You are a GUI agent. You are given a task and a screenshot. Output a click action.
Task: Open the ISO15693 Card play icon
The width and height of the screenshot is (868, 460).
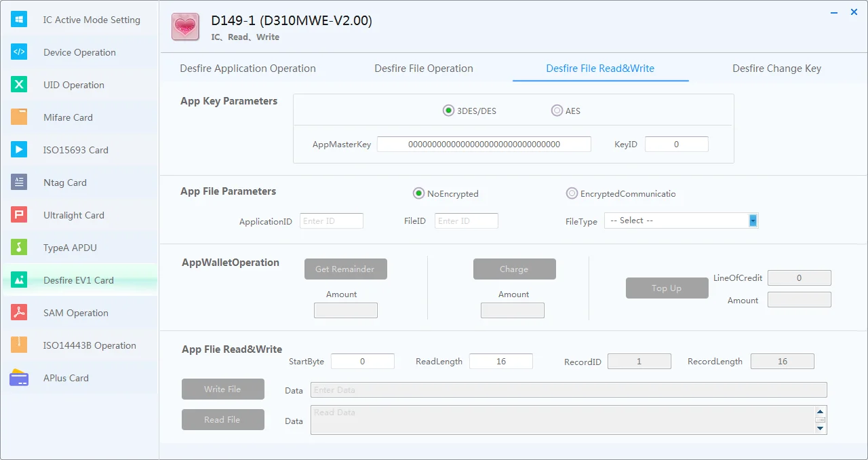19,150
